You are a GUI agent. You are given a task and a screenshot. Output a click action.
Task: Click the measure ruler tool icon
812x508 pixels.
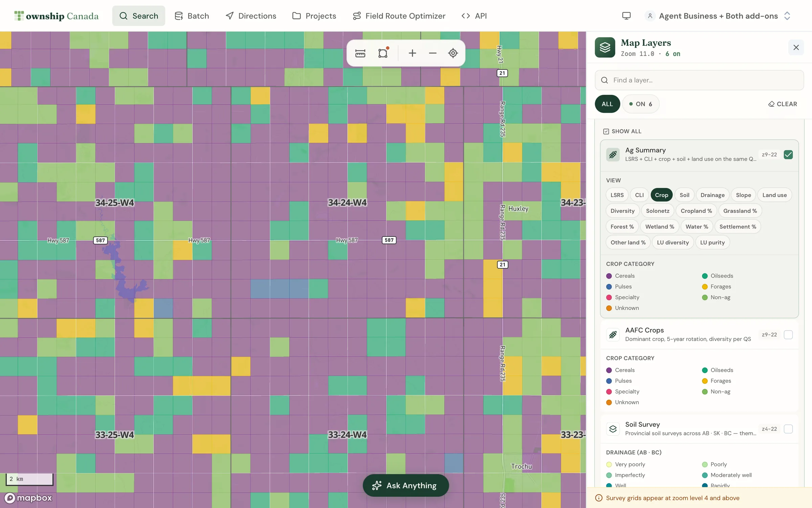(x=360, y=53)
